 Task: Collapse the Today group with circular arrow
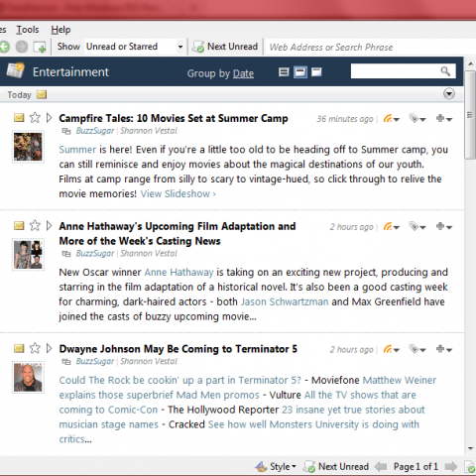(449, 94)
